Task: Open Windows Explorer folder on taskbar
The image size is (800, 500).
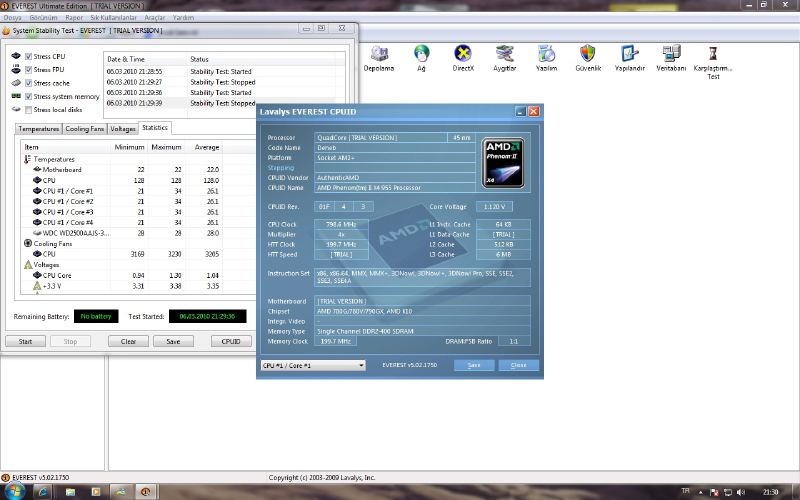Action: click(70, 492)
